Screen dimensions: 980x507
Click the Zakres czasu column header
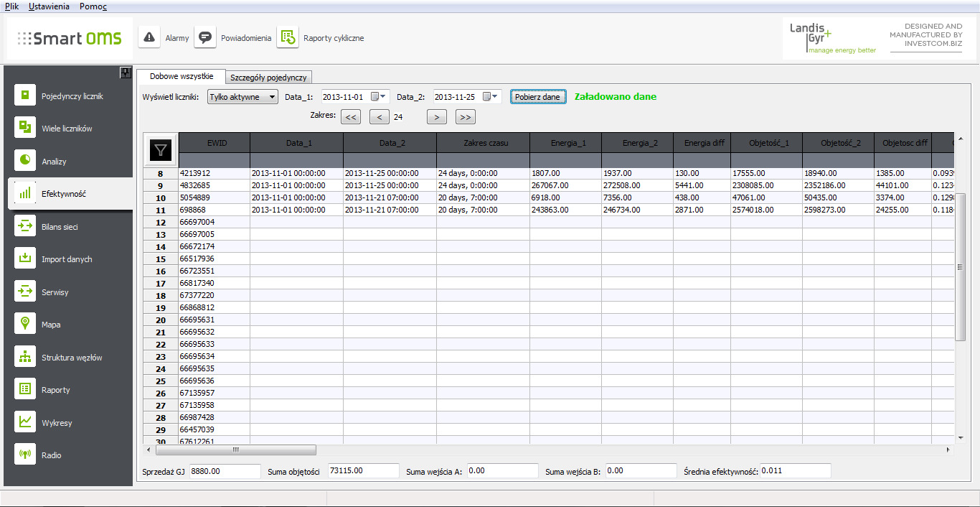484,143
